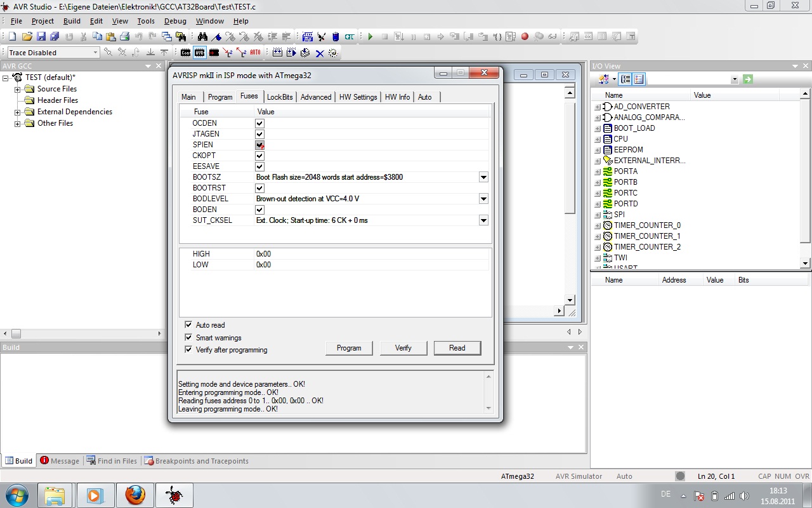This screenshot has width=812, height=508.
Task: Switch to the Main tab
Action: [188, 97]
